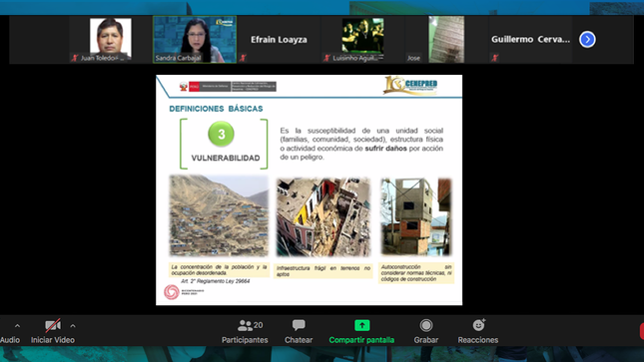Select Sandra Carbajal's video thumbnail

[195, 40]
